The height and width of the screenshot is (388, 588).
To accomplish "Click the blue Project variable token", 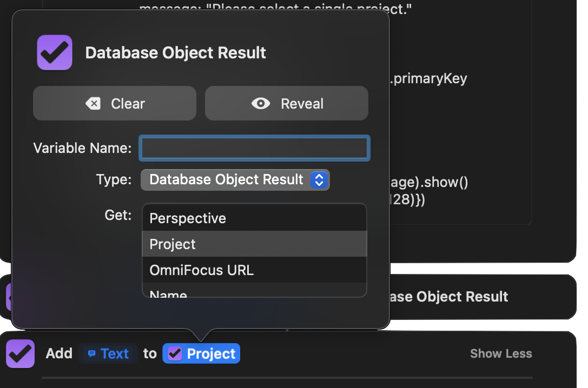I will (x=201, y=354).
